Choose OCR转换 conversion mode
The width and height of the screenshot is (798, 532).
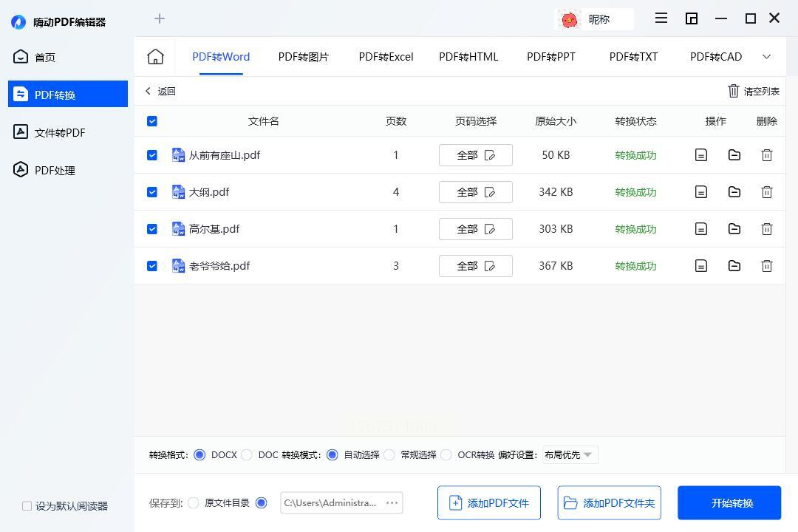tap(446, 455)
